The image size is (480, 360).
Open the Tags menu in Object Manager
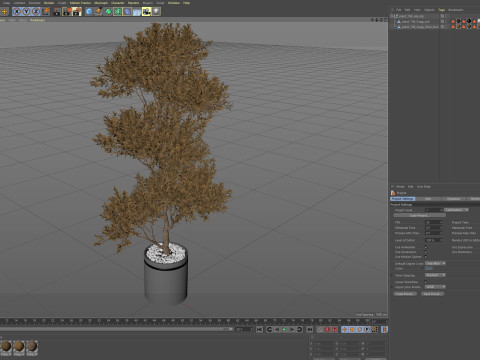[442, 10]
